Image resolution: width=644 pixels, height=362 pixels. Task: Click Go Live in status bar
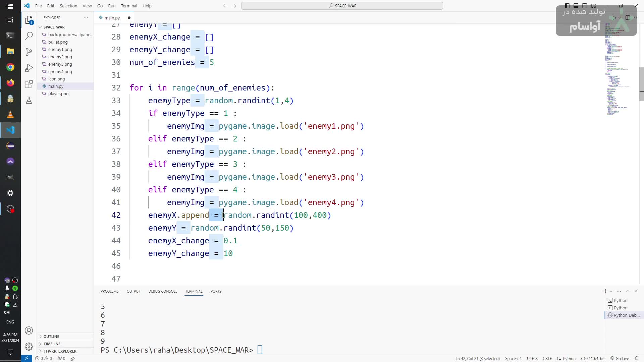click(x=620, y=358)
